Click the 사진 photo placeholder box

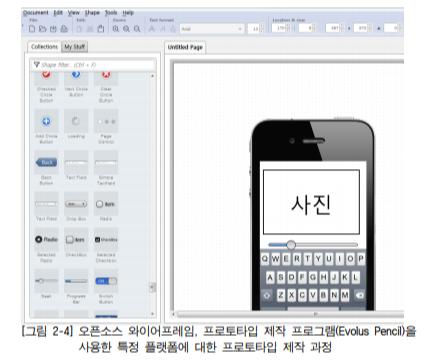[x=311, y=202]
